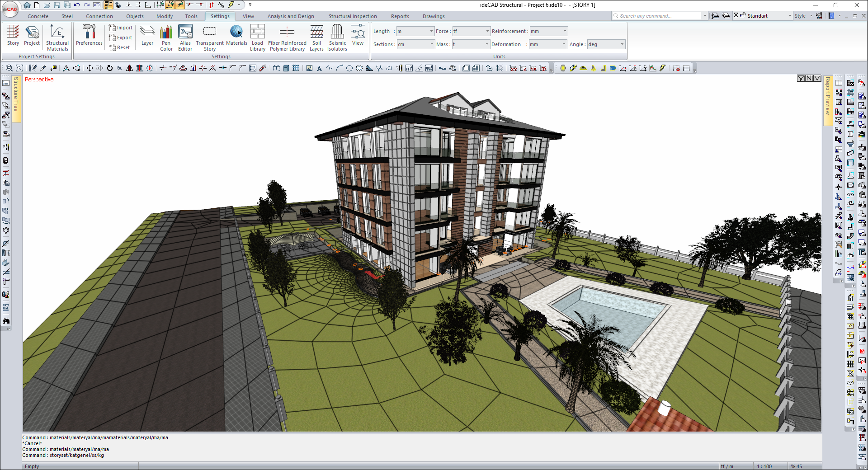Expand the Reinforcement unit dropdown
The image size is (868, 470).
click(565, 31)
